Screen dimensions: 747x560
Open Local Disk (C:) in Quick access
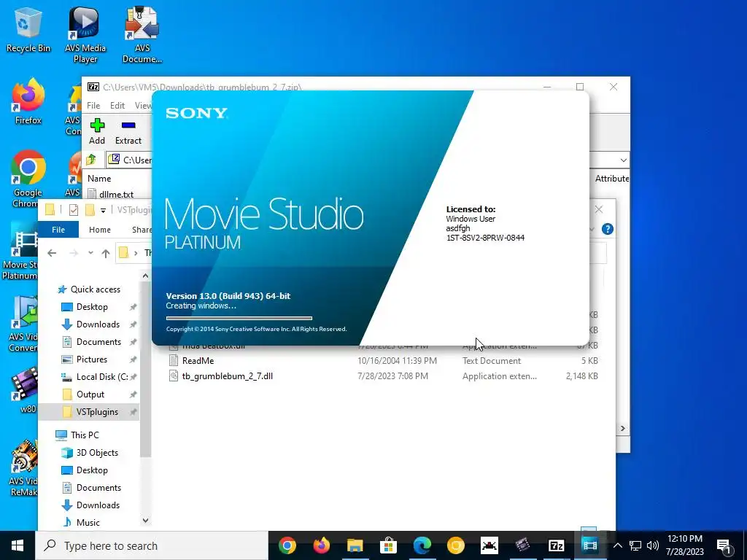(x=101, y=377)
